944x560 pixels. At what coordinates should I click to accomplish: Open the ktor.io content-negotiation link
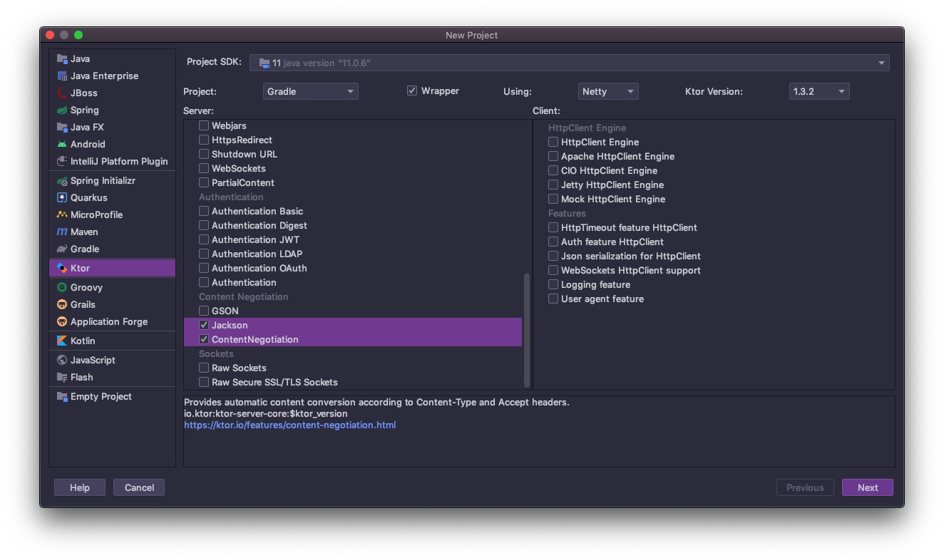[x=289, y=425]
